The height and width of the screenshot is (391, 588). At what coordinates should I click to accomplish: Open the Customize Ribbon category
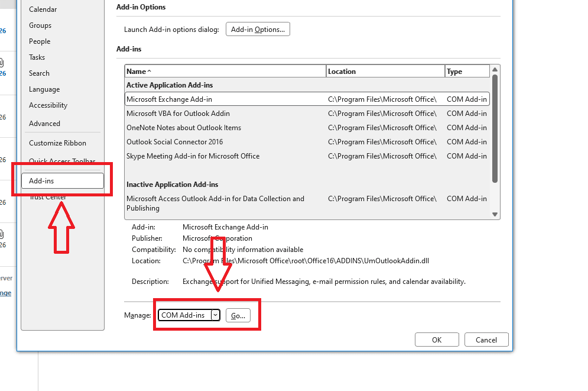click(x=57, y=143)
